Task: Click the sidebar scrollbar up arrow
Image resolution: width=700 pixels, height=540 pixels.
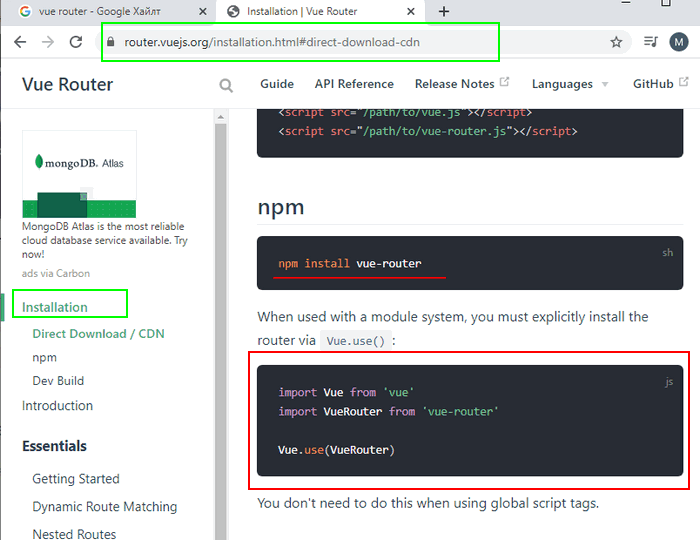Action: pos(221,117)
